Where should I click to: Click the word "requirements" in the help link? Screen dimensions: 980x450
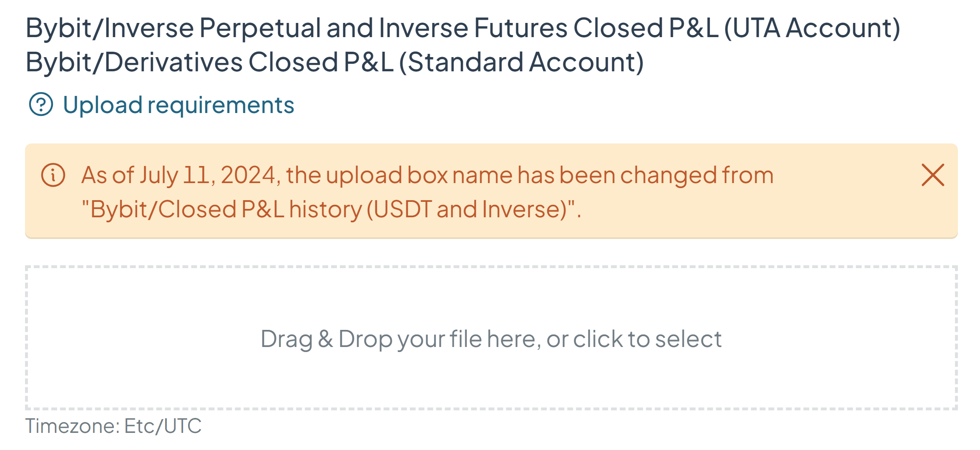pyautogui.click(x=221, y=105)
